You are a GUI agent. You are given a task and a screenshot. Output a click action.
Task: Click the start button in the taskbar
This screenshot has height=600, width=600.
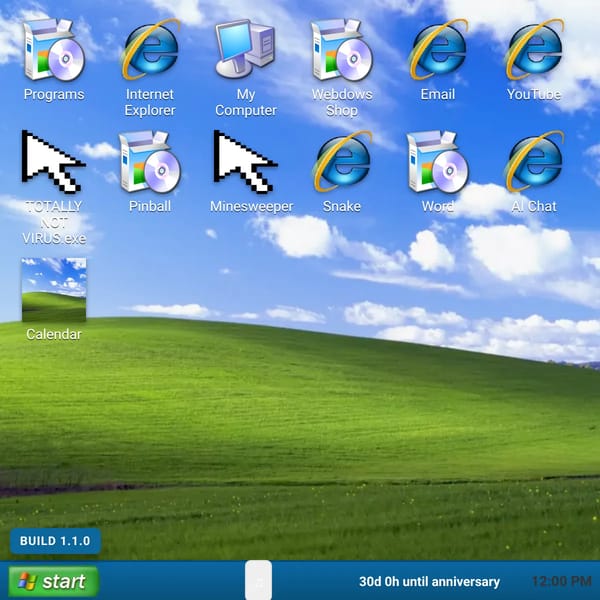pyautogui.click(x=54, y=582)
